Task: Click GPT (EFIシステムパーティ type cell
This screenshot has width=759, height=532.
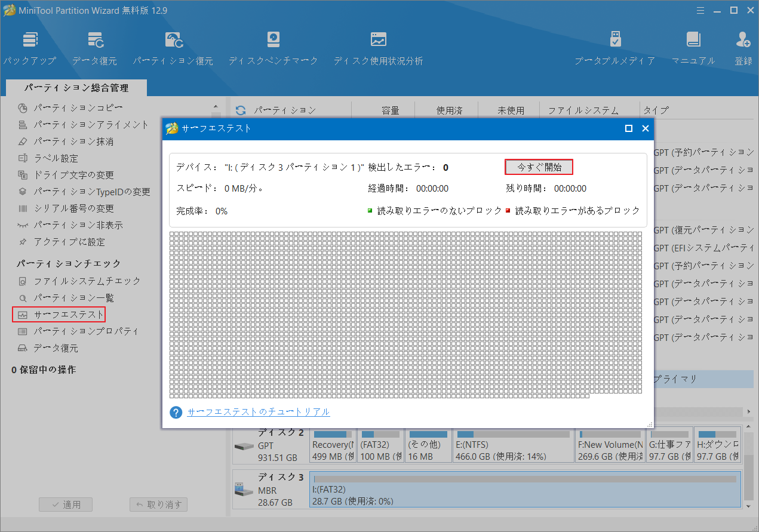Action: 703,248
